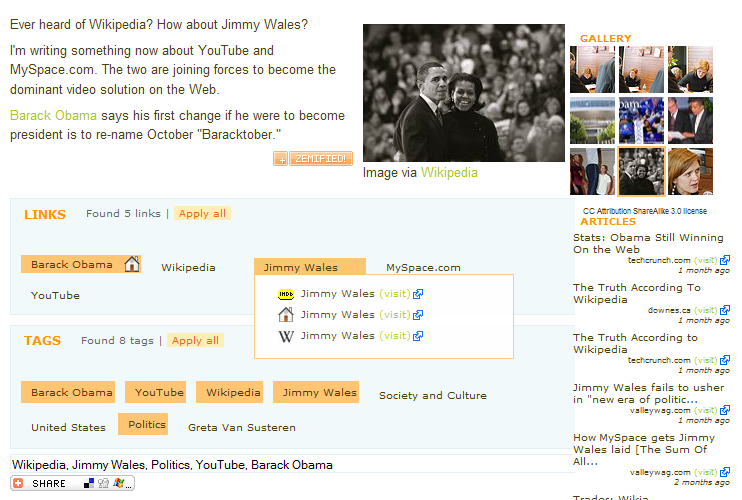Toggle the Greta Van Susteren tag

point(241,427)
